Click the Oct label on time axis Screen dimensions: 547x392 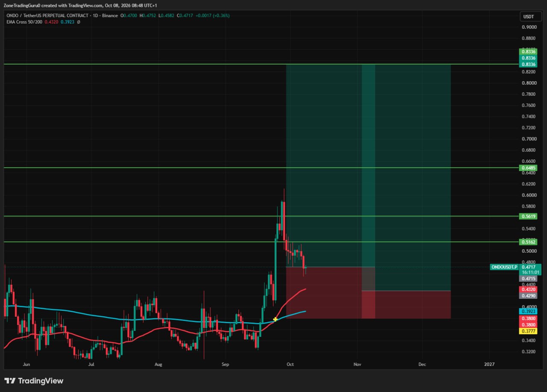(290, 365)
